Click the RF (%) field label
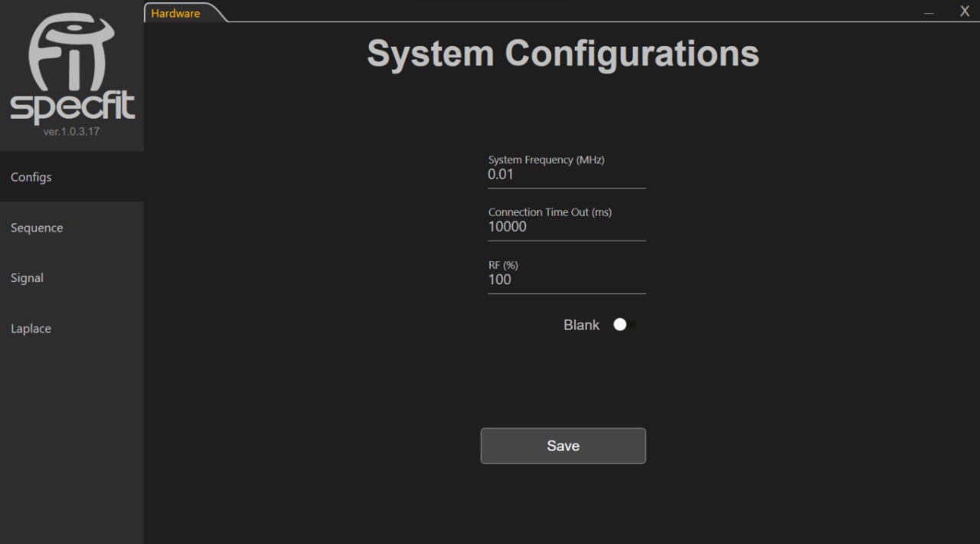This screenshot has height=544, width=980. click(x=503, y=265)
